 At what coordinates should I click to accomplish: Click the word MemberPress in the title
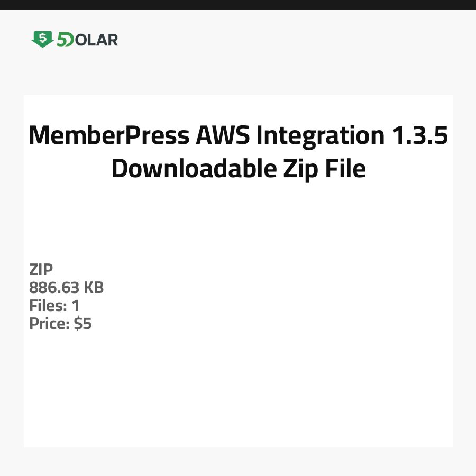(x=109, y=136)
